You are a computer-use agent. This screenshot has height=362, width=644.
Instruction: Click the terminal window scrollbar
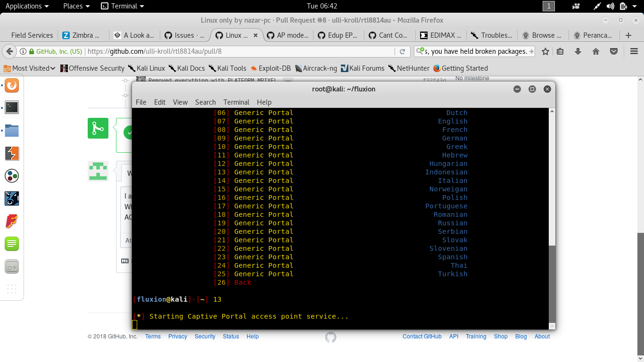pos(553,283)
